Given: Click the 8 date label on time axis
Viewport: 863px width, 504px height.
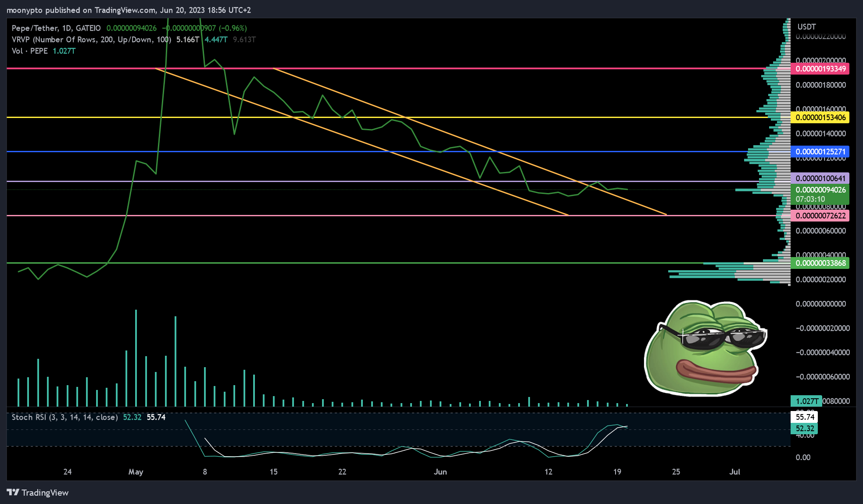Looking at the screenshot, I should coord(205,472).
